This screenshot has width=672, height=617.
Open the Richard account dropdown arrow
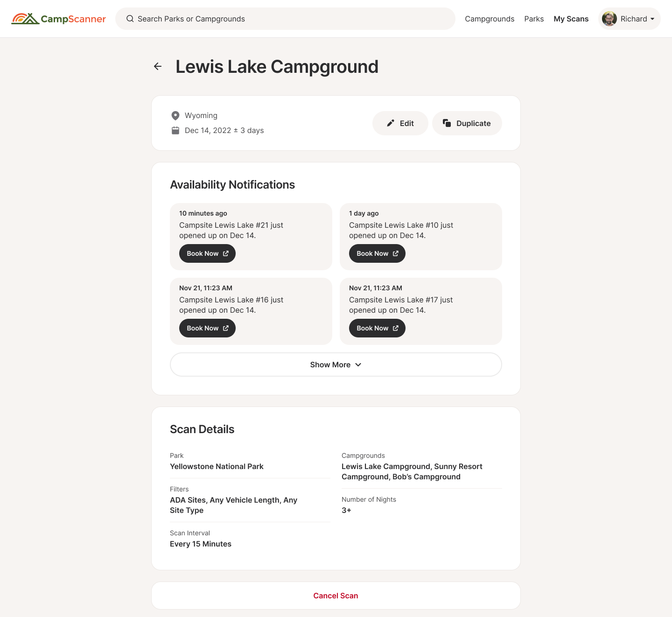tap(652, 19)
